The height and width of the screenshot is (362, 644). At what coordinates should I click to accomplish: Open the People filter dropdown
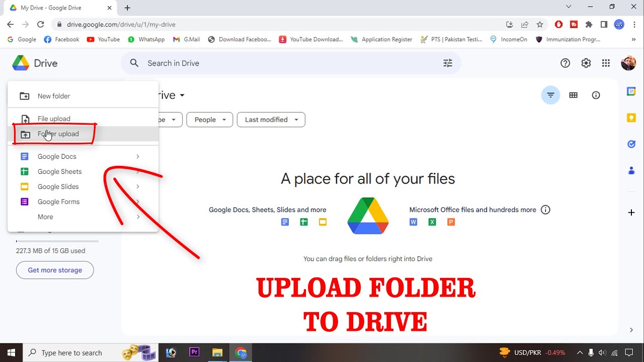click(210, 120)
